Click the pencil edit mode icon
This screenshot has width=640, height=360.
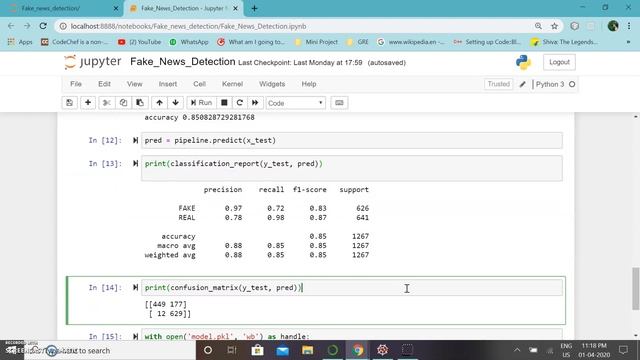click(x=522, y=84)
